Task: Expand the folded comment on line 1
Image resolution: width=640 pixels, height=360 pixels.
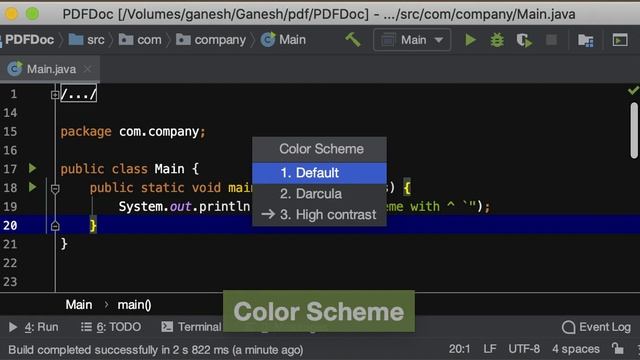Action: 55,95
